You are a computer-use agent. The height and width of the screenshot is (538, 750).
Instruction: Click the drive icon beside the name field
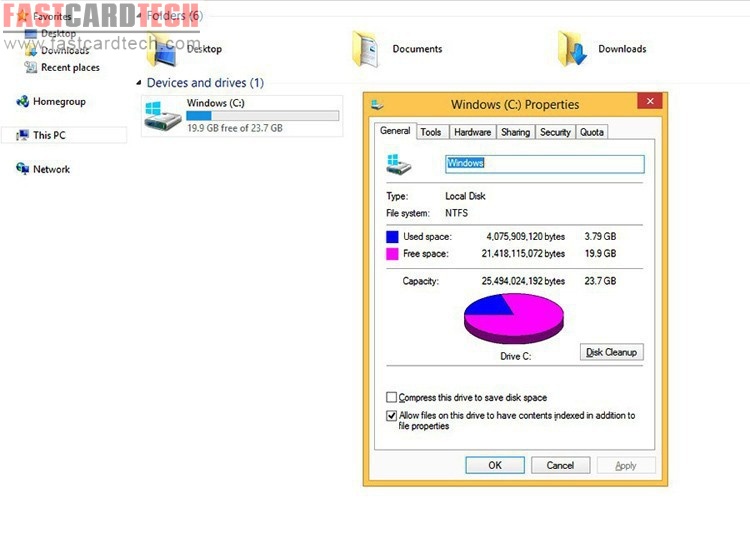pyautogui.click(x=398, y=164)
